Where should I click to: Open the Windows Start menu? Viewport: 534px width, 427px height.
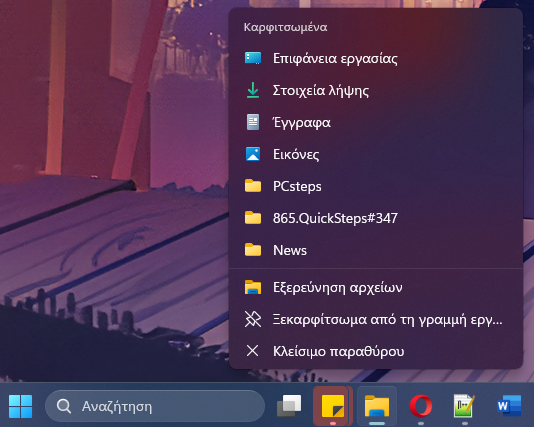pyautogui.click(x=20, y=406)
